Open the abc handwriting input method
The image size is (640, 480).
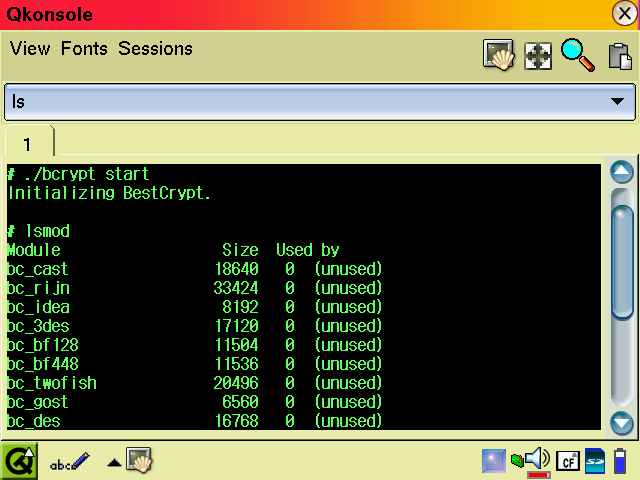pos(69,462)
